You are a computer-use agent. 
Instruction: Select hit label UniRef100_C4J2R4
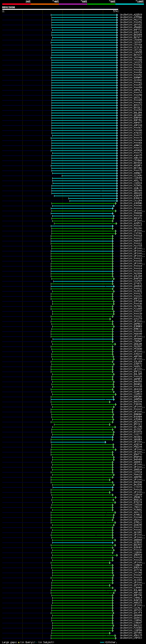pyautogui.click(x=131, y=201)
